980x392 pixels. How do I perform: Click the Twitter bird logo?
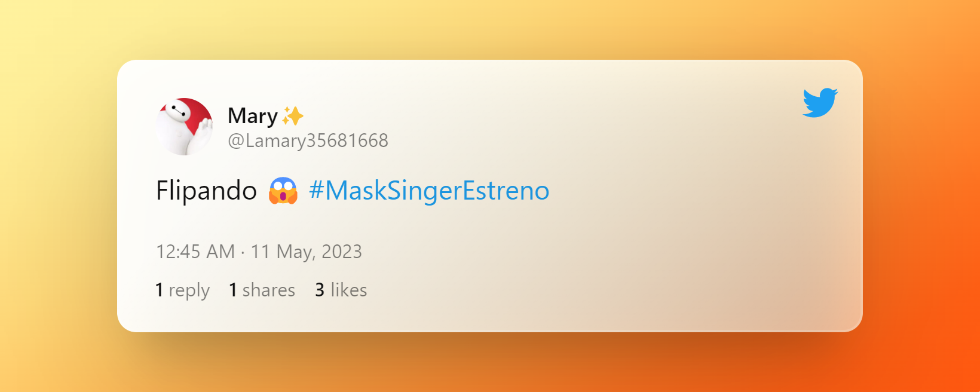click(x=820, y=102)
